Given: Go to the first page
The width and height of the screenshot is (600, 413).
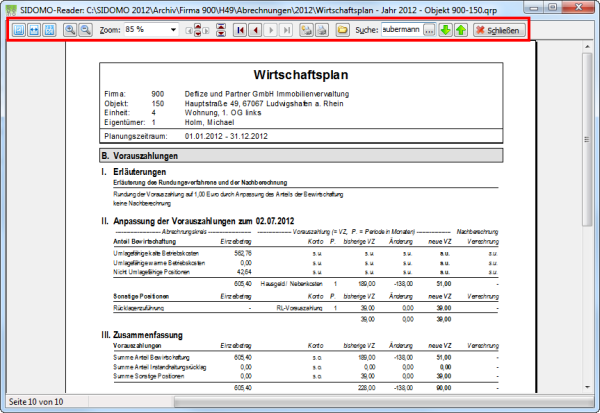Looking at the screenshot, I should (240, 30).
